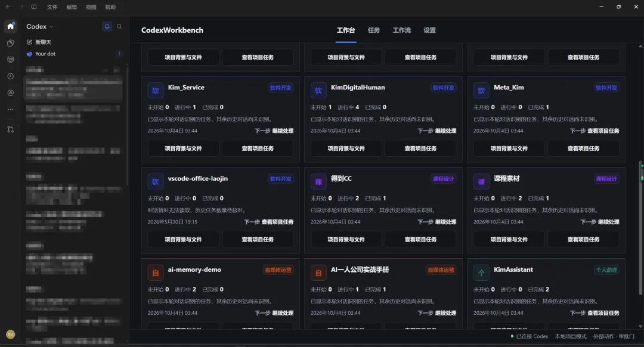
Task: Click the back arrow in title bar
Action: 8,7
